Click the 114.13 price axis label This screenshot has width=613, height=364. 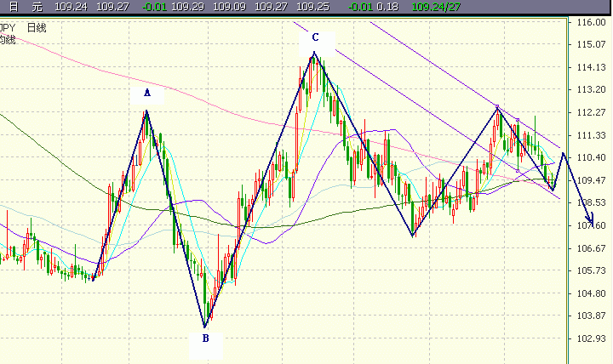pos(592,67)
